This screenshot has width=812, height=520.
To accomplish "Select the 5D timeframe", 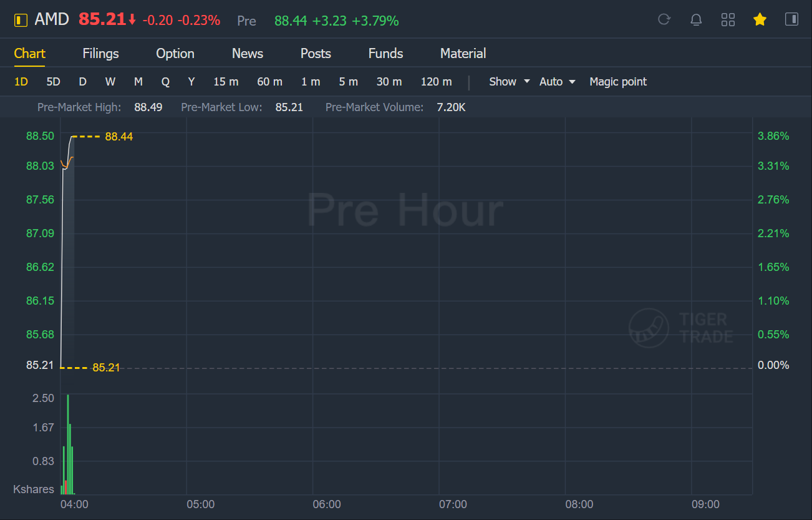I will coord(54,82).
